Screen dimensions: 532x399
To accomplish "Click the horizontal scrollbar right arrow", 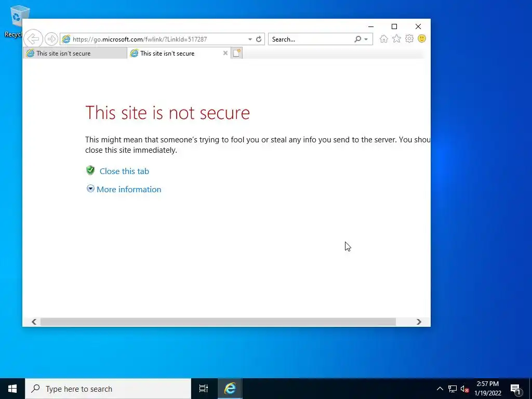I will tap(419, 322).
